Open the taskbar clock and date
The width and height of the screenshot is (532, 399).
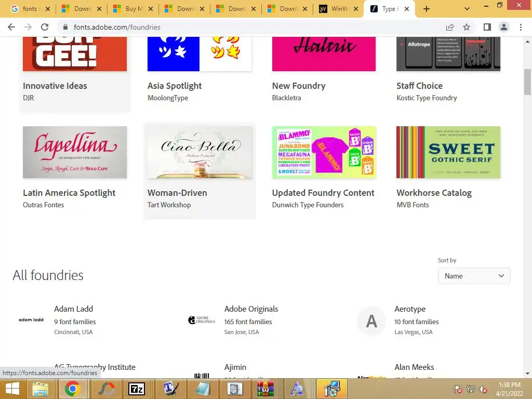pos(509,389)
